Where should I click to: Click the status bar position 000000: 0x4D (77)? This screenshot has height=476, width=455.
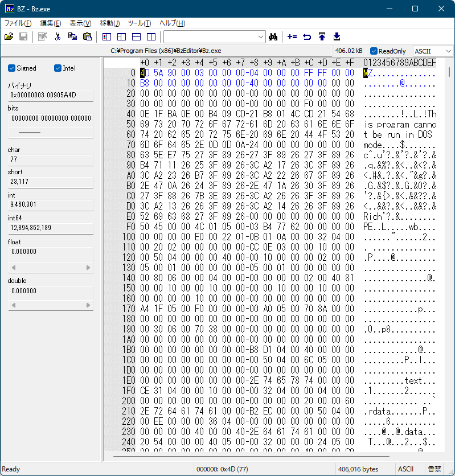click(x=222, y=469)
